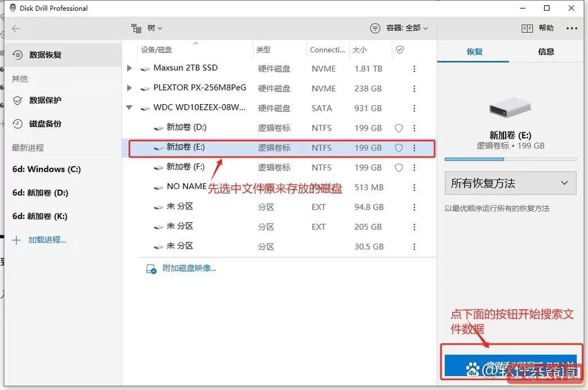Select 磁盘备份 in the sidebar
Viewport: 588px width, 390px height.
point(63,124)
